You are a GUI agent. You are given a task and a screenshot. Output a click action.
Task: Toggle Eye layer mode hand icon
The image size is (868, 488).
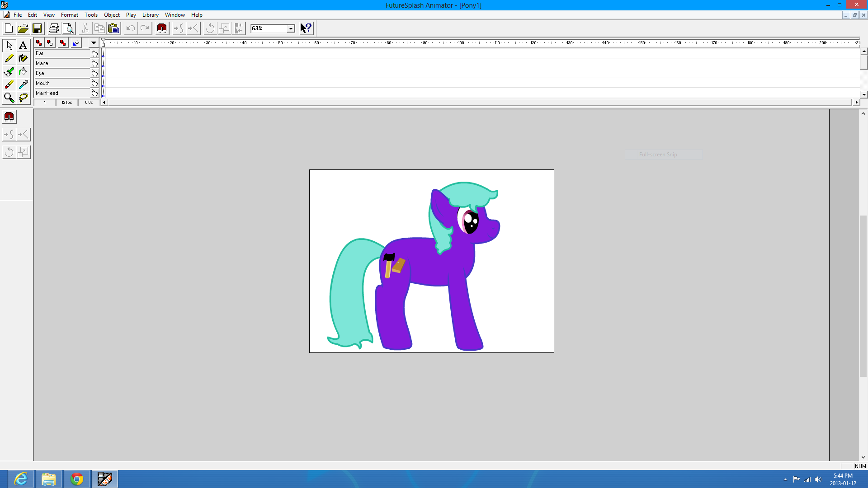click(x=94, y=73)
